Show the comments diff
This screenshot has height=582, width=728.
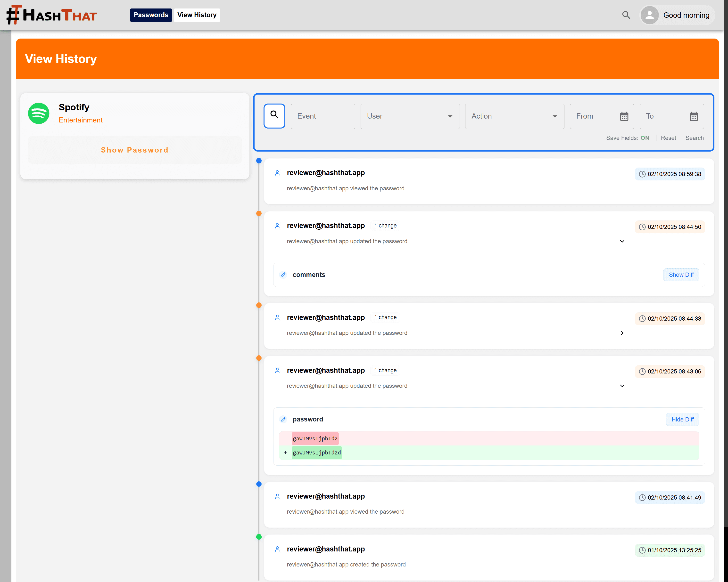pos(681,275)
